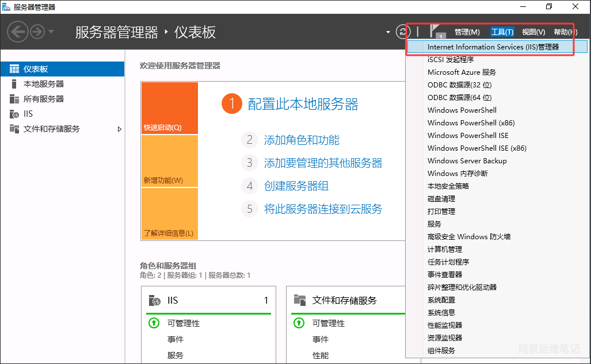
Task: Click the refresh icon in header
Action: pos(403,32)
